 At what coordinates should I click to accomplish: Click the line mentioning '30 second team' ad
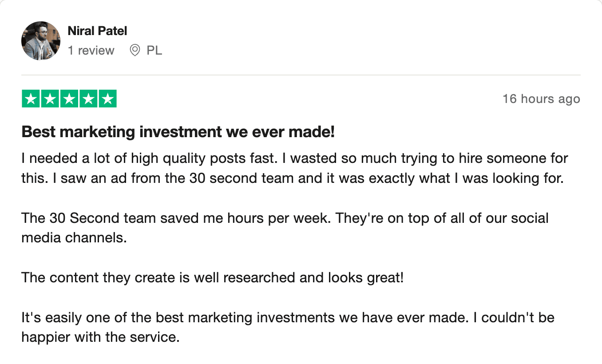tap(292, 178)
